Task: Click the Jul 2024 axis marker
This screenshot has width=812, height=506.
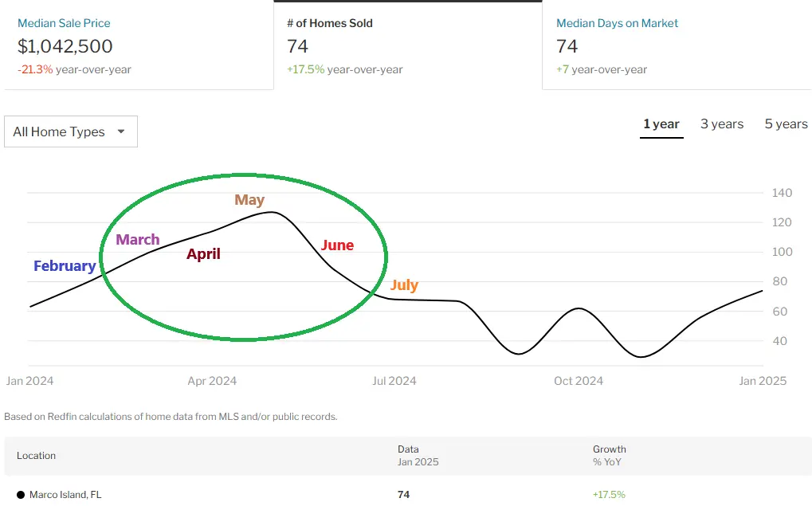Action: pyautogui.click(x=394, y=381)
